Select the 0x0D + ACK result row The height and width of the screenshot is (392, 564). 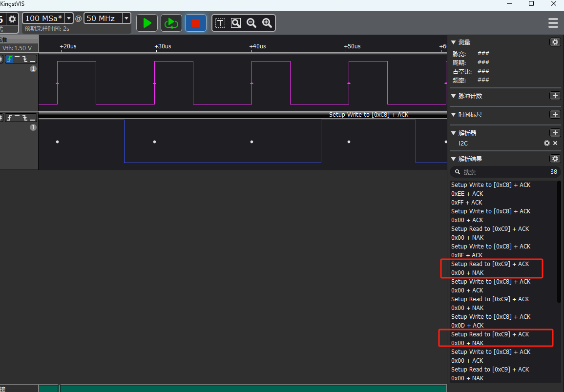pyautogui.click(x=467, y=326)
